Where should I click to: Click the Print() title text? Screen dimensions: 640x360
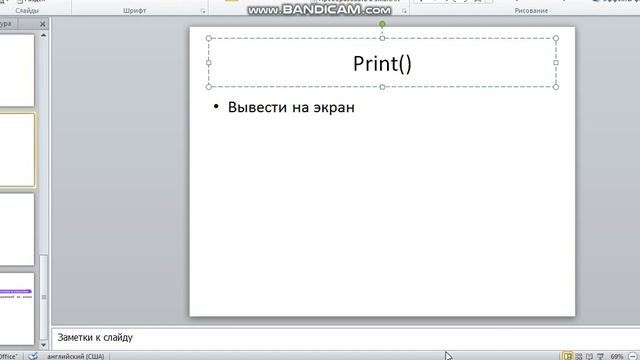coord(382,64)
